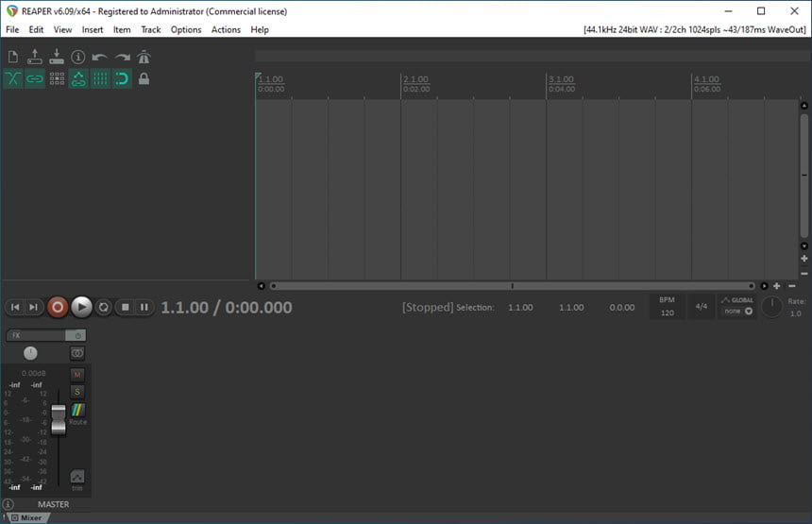Toggle master mono/stereo button
This screenshot has width=812, height=524.
point(77,353)
